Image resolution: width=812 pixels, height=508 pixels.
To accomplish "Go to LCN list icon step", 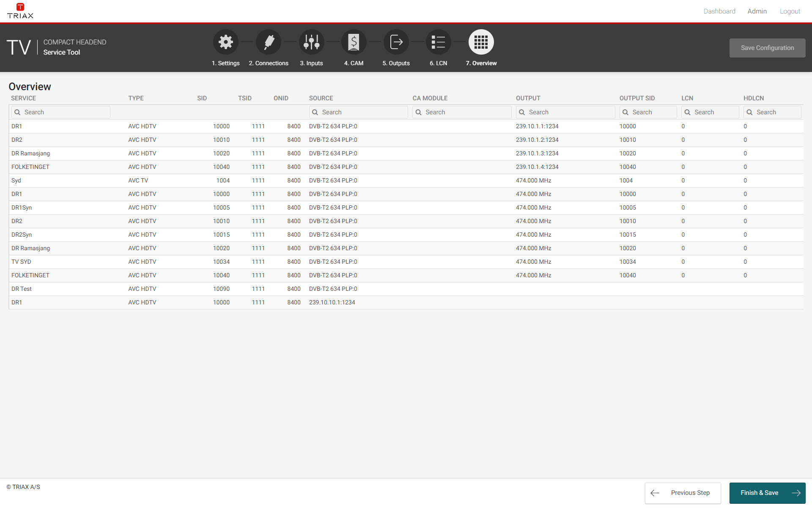I will [x=439, y=42].
